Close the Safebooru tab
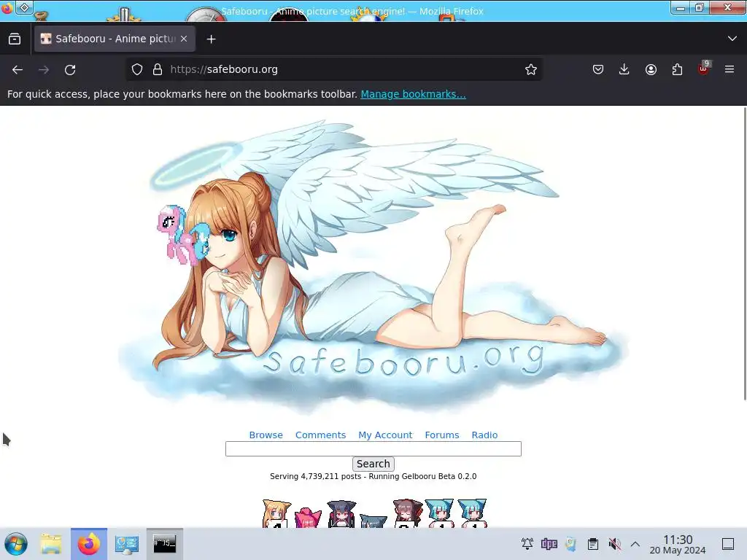 pyautogui.click(x=184, y=39)
